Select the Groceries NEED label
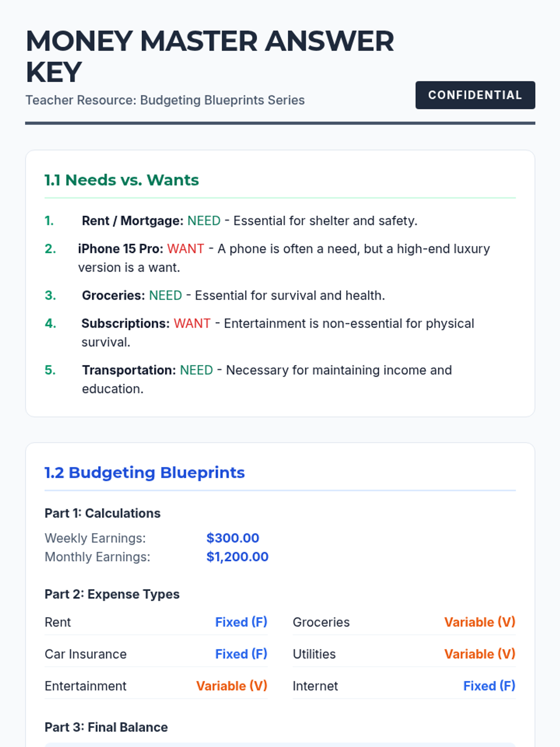Screen dimensions: 560x747 [x=165, y=296]
